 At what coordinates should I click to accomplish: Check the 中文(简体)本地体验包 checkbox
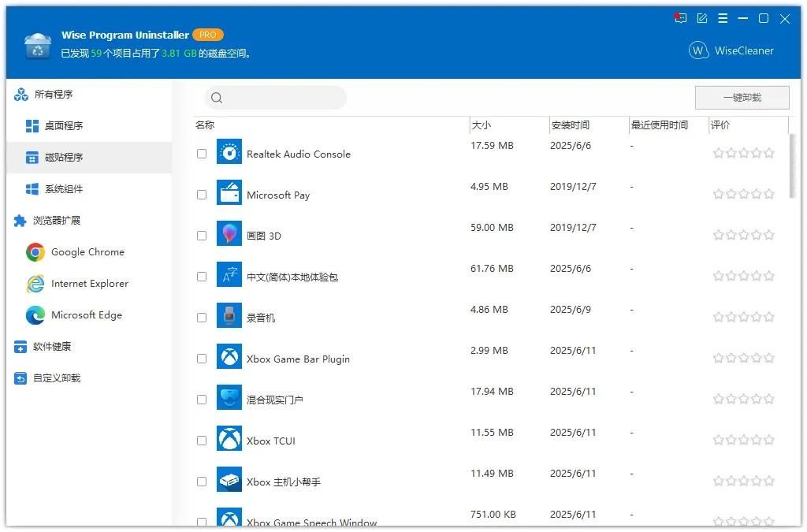pos(202,277)
